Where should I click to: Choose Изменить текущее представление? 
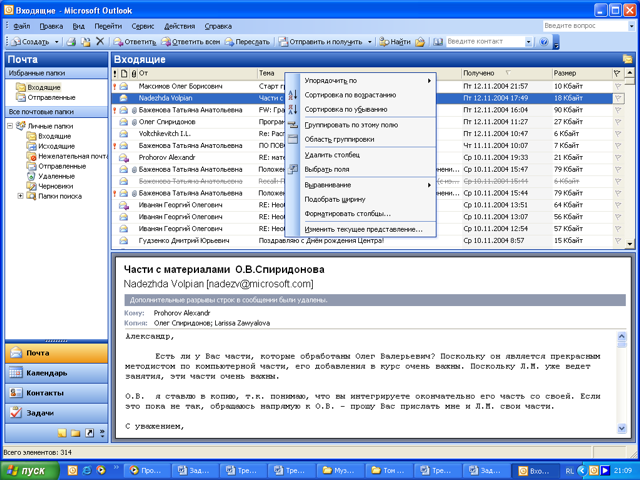point(360,229)
